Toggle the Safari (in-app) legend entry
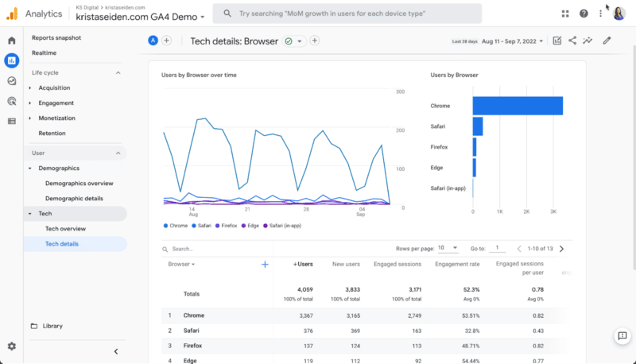636x364 pixels. point(282,226)
